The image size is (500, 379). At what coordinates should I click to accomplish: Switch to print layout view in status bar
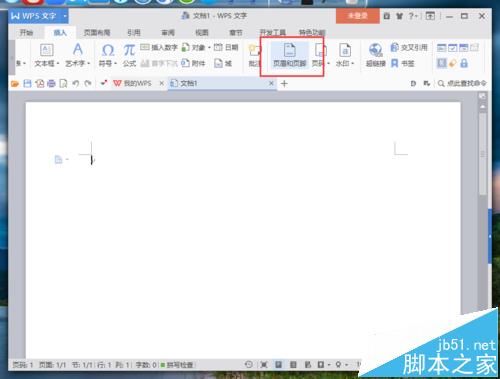click(278, 365)
